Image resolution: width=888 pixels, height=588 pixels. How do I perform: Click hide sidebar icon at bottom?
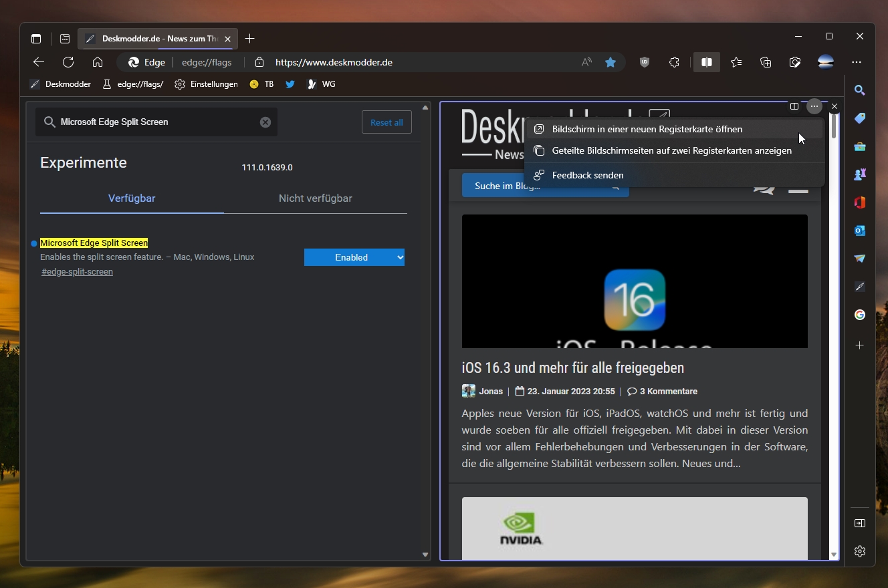pos(860,523)
